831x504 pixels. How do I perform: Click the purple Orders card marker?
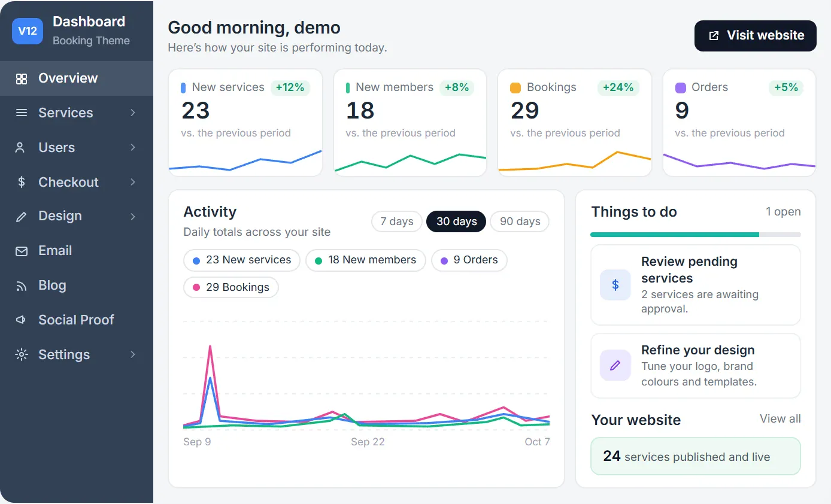(680, 88)
